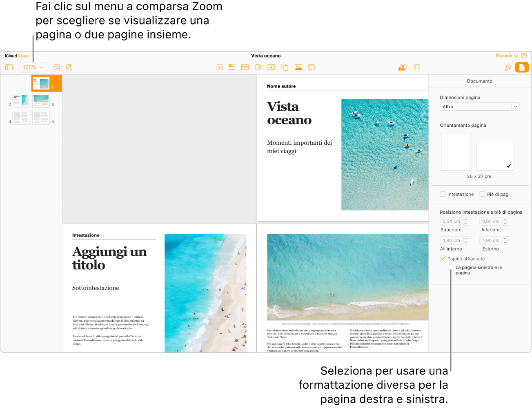Select page 1 thumbnail

click(x=41, y=83)
